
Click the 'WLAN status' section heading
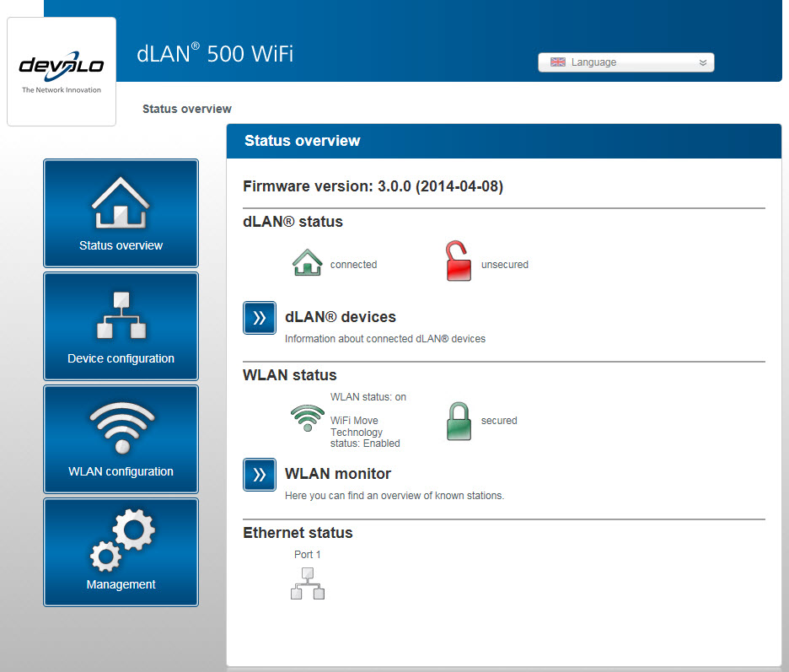click(289, 375)
